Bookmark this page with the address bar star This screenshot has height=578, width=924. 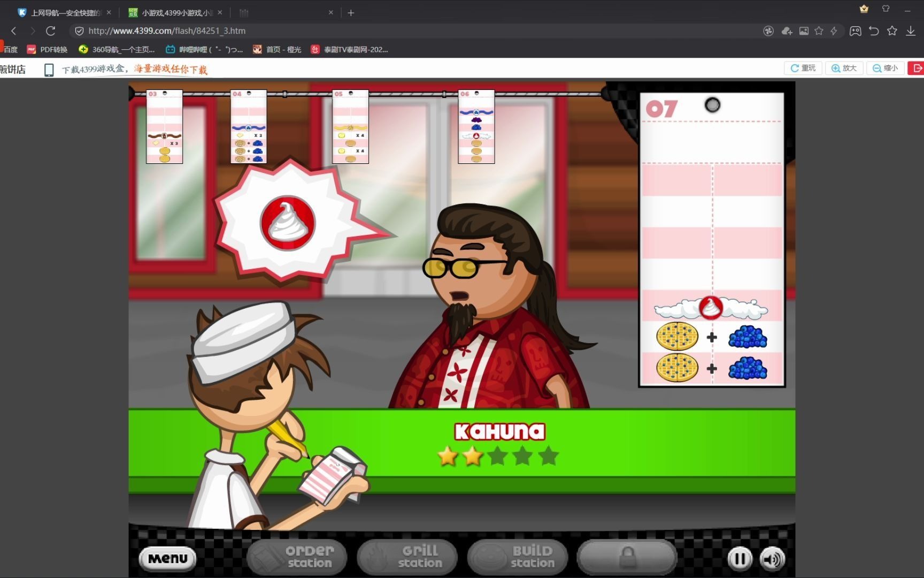coord(819,31)
